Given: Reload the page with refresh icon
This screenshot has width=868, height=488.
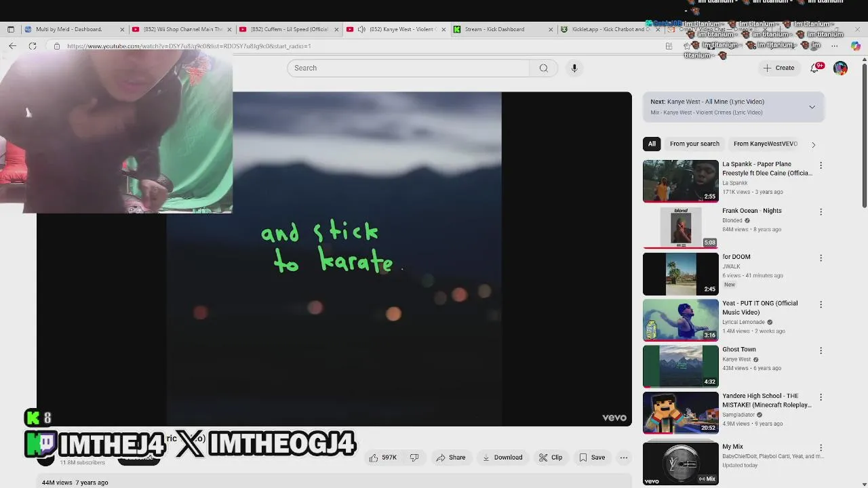Looking at the screenshot, I should point(33,46).
